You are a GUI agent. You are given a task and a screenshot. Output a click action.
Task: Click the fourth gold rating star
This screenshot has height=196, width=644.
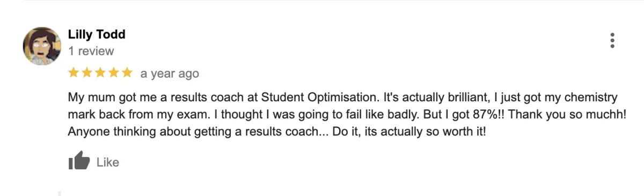pos(113,72)
